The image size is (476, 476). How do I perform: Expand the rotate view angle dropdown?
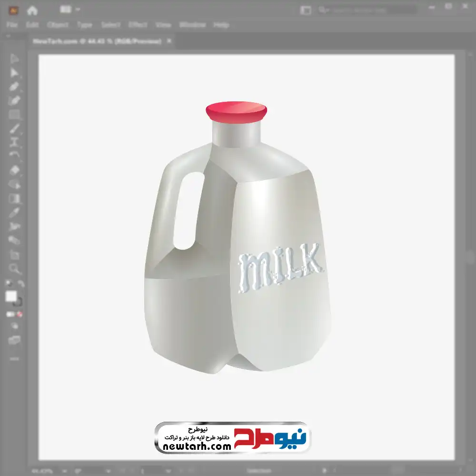[x=109, y=471]
